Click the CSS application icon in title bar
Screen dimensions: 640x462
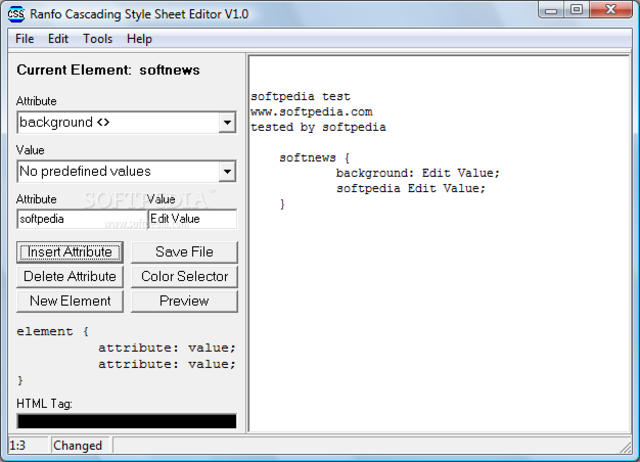[16, 14]
